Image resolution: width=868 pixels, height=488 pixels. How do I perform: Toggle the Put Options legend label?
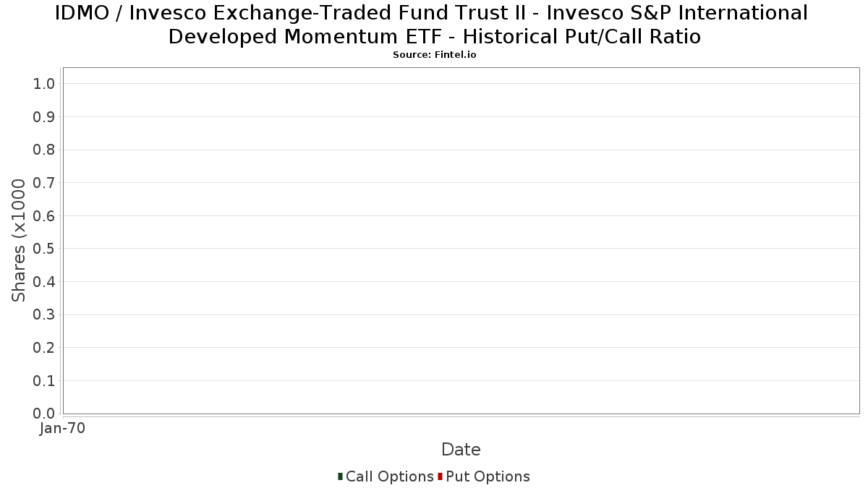(488, 476)
